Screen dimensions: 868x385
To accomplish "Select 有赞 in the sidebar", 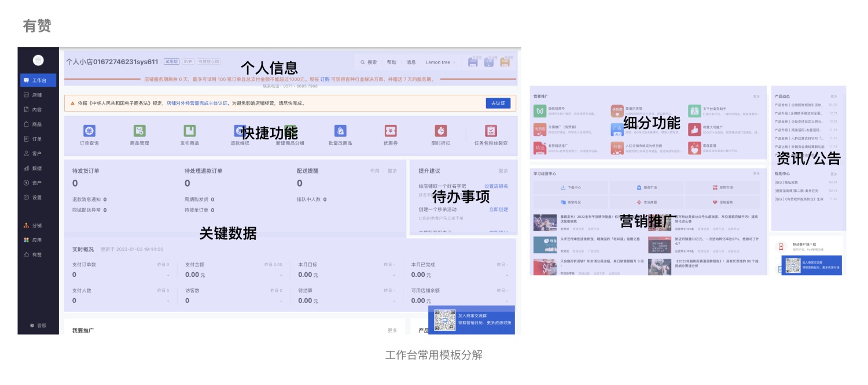I will (32, 254).
